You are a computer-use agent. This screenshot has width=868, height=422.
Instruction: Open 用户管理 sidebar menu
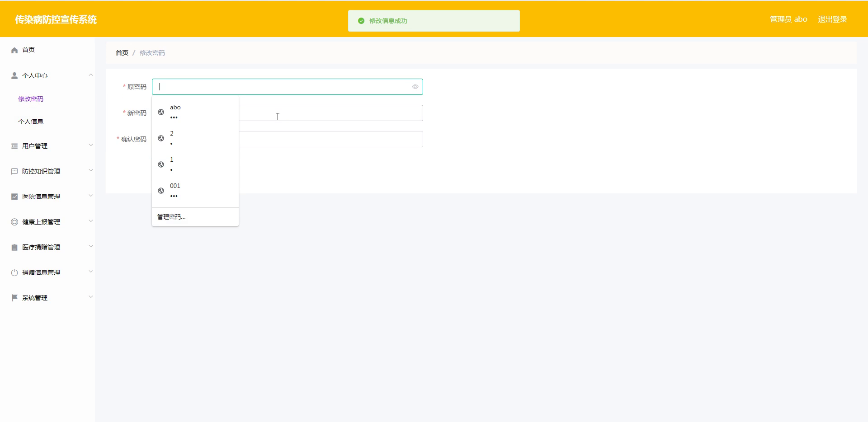point(47,146)
